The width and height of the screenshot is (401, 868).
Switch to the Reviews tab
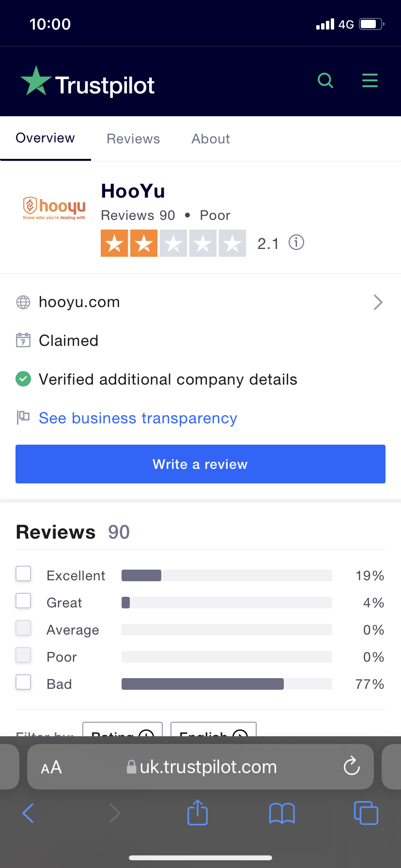(x=133, y=139)
